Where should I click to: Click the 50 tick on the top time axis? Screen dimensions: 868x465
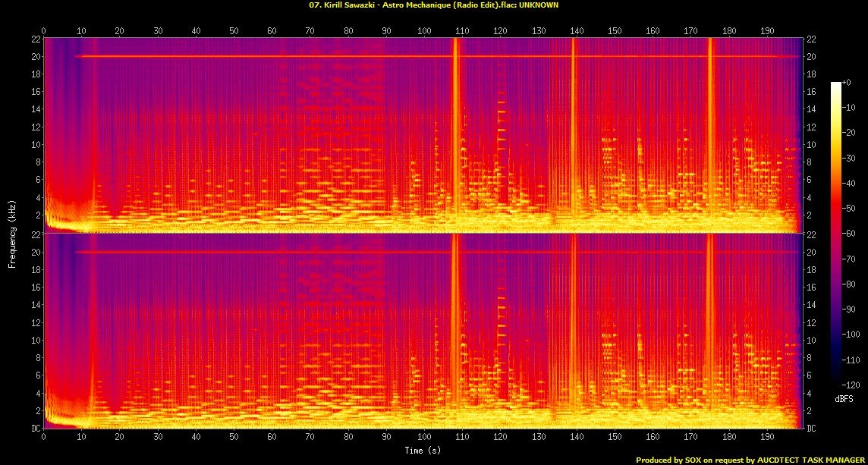coord(234,31)
